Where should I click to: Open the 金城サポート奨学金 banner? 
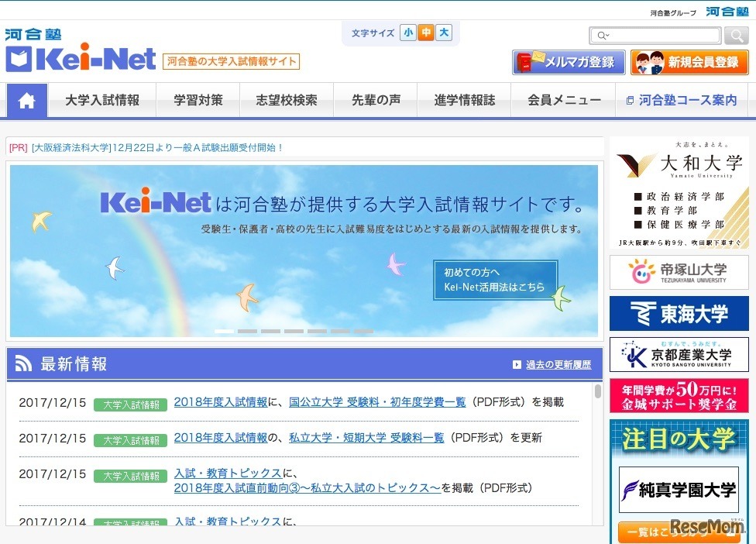[x=679, y=395]
